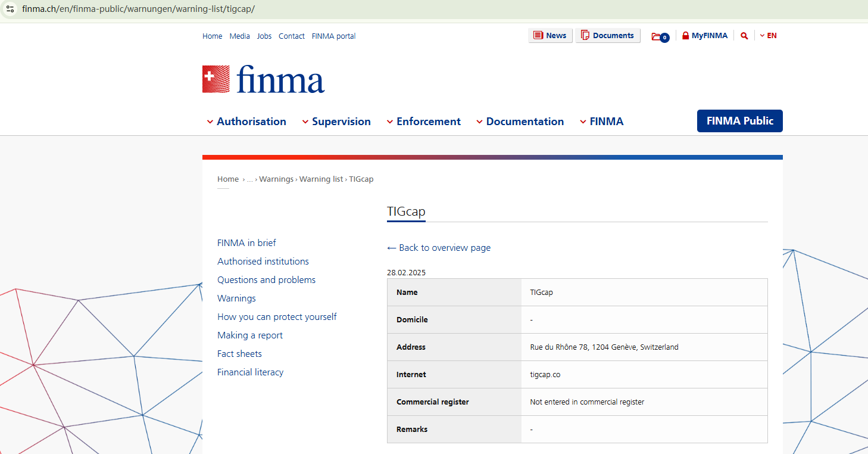The height and width of the screenshot is (454, 868).
Task: Expand the FINMA main menu
Action: (x=602, y=122)
